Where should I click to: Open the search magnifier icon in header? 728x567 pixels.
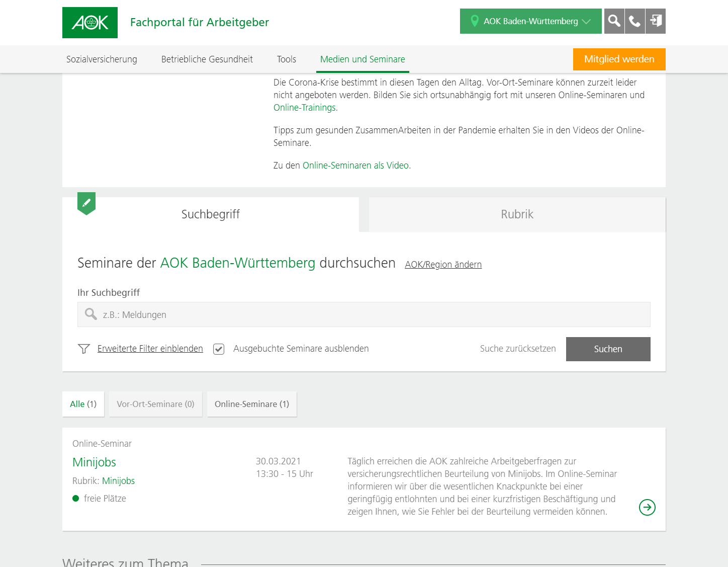pyautogui.click(x=614, y=21)
